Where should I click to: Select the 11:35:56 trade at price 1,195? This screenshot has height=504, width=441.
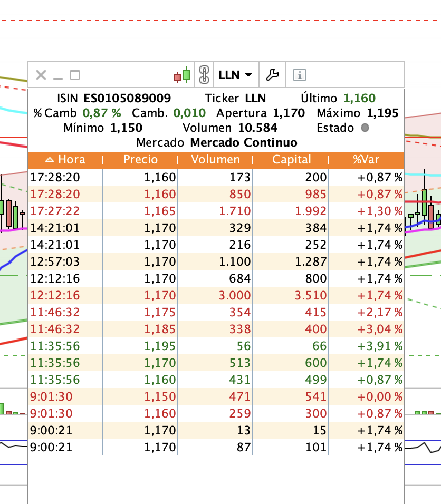(216, 346)
